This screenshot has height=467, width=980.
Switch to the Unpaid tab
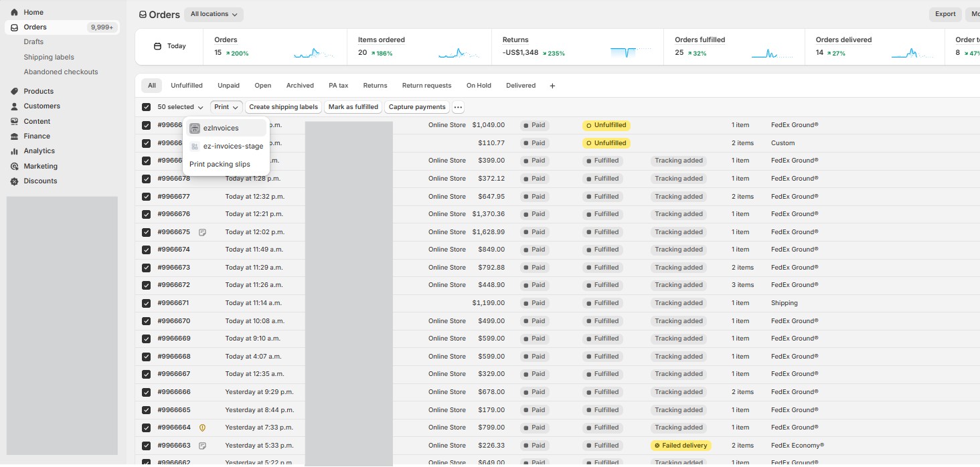point(228,86)
